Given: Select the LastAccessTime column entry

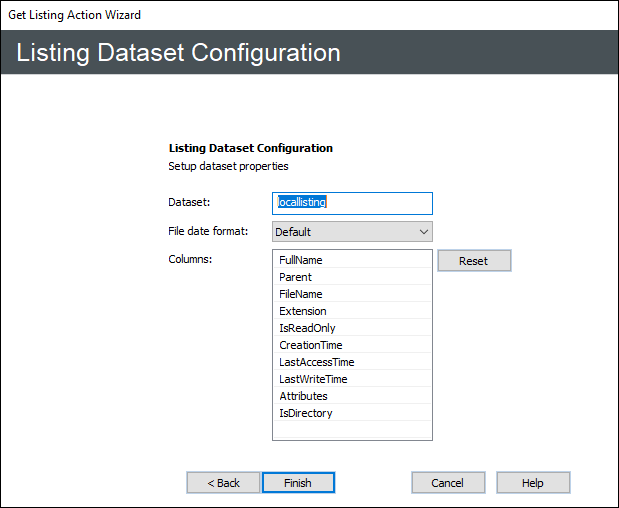Looking at the screenshot, I should [352, 362].
